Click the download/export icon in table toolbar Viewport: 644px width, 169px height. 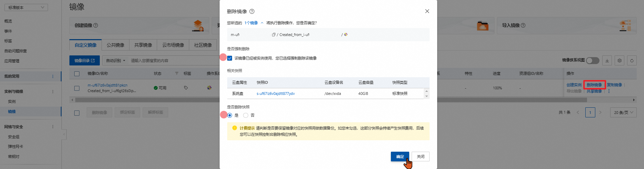[607, 61]
